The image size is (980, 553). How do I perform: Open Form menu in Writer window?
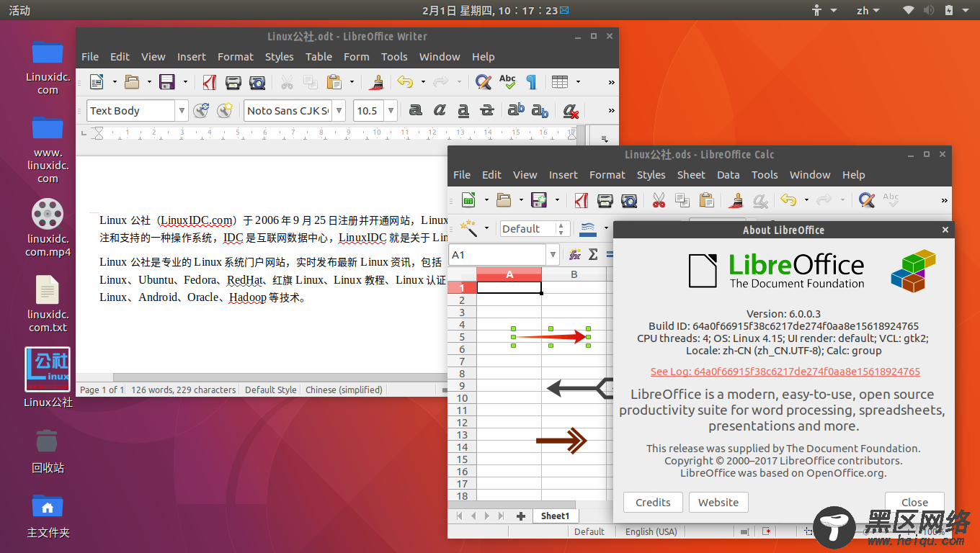coord(356,57)
